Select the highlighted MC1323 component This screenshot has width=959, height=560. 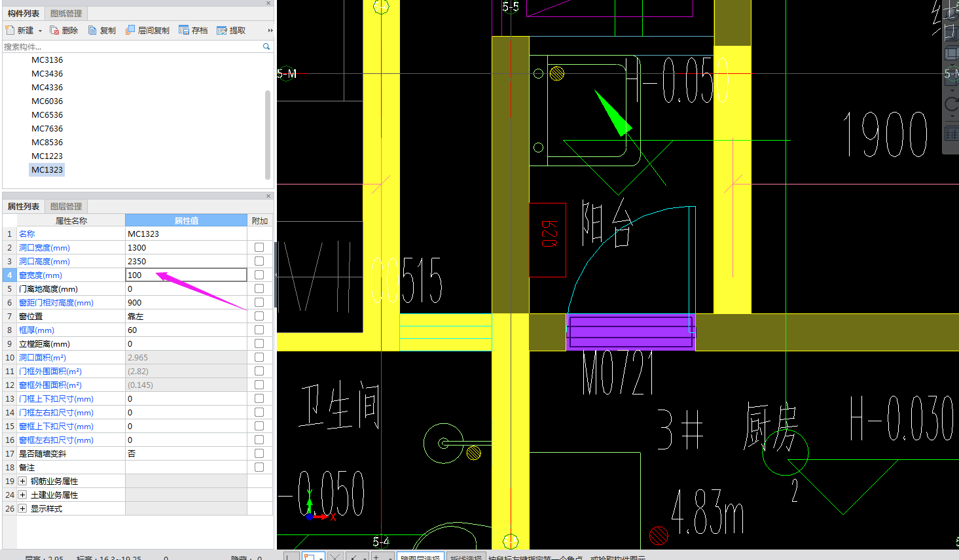pos(47,169)
